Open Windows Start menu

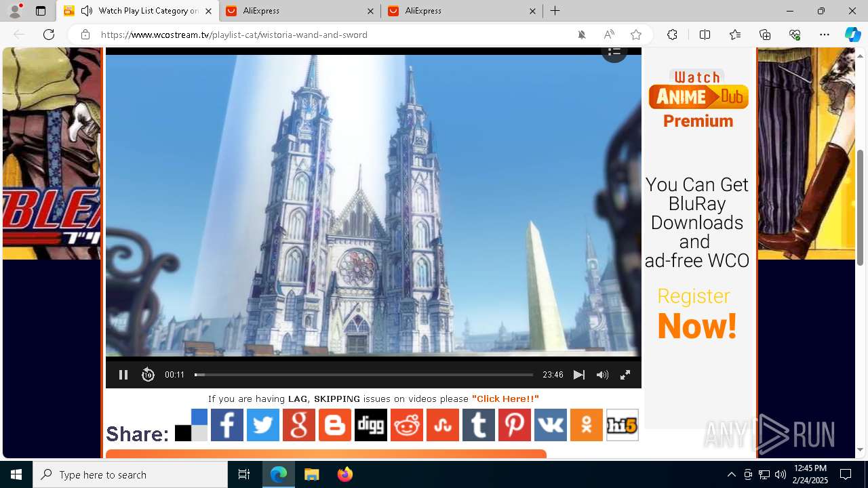coord(16,474)
